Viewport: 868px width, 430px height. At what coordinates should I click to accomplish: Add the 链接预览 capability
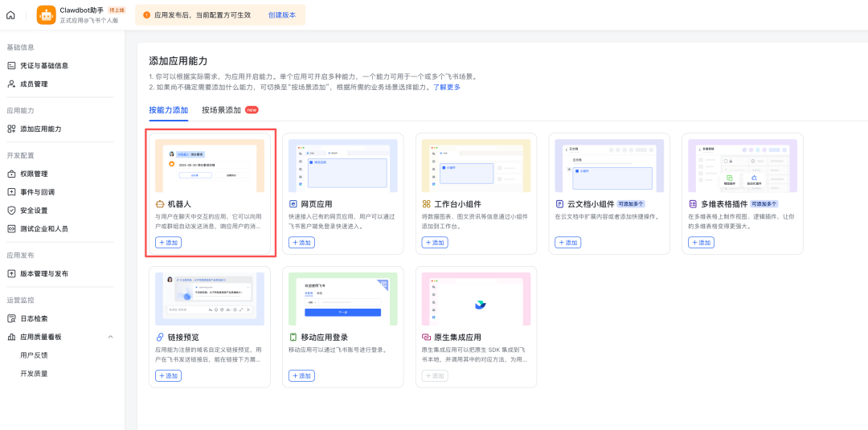(168, 375)
